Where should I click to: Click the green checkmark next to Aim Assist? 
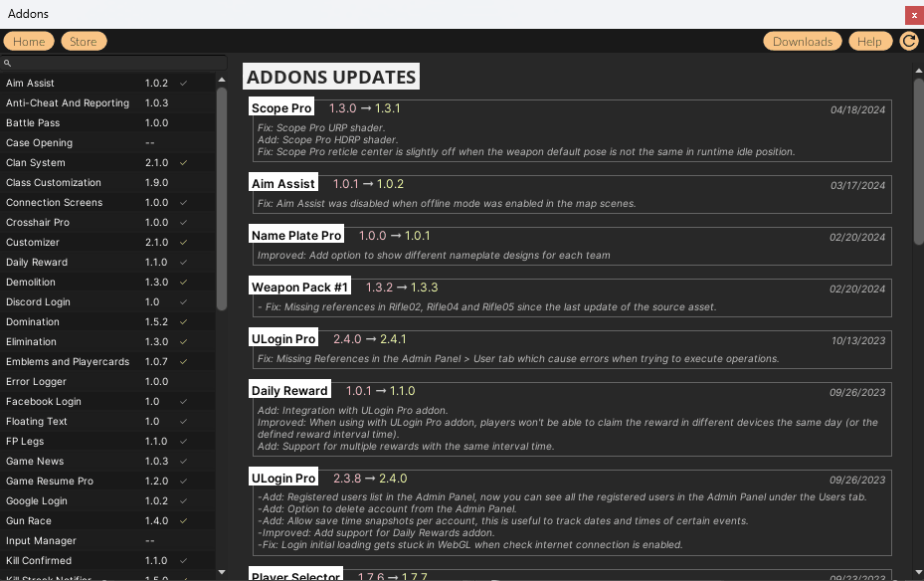click(x=184, y=84)
